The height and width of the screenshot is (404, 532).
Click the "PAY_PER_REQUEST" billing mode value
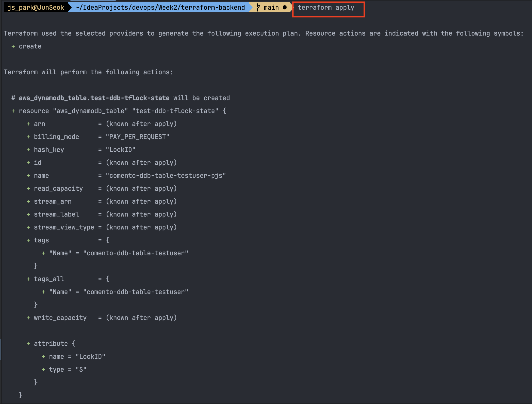point(137,137)
